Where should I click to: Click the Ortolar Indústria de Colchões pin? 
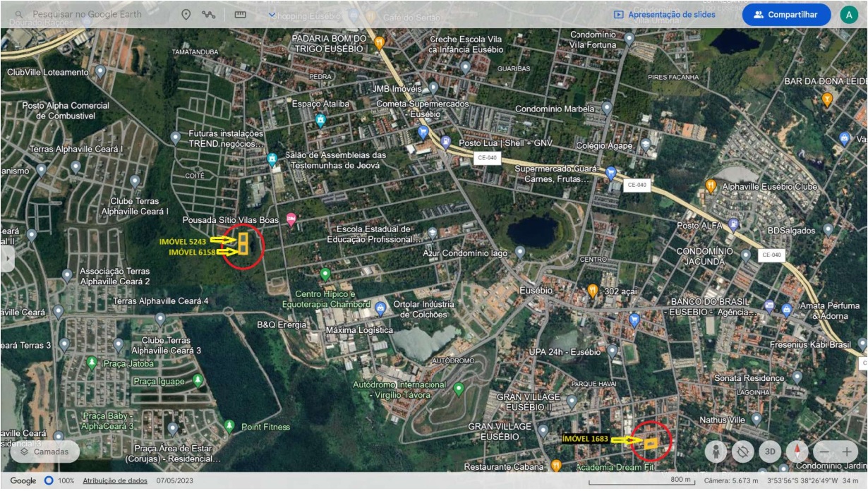pyautogui.click(x=380, y=308)
